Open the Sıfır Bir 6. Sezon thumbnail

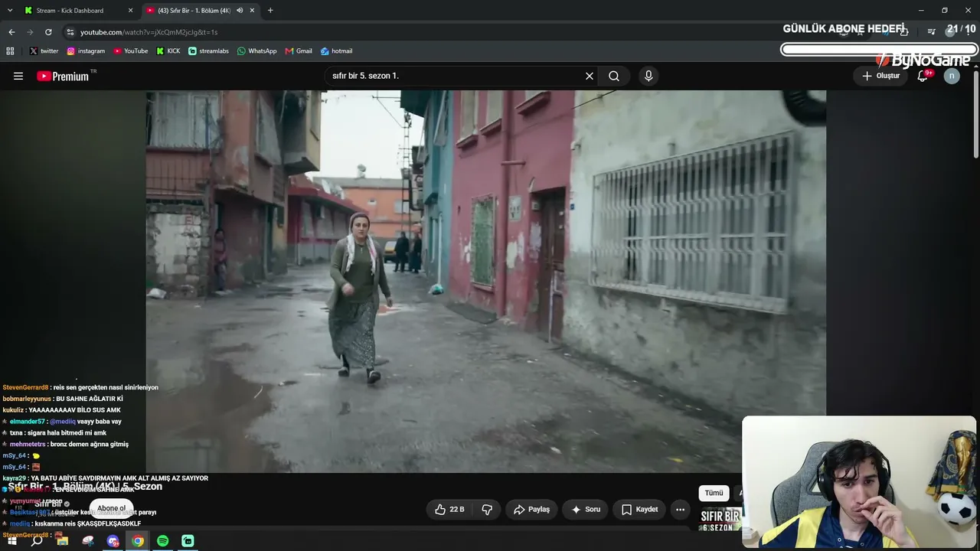coord(720,519)
